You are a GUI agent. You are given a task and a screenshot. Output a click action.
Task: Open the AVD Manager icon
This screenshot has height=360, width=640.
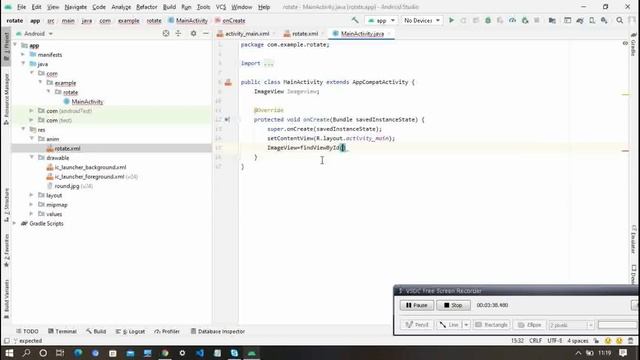[592, 20]
